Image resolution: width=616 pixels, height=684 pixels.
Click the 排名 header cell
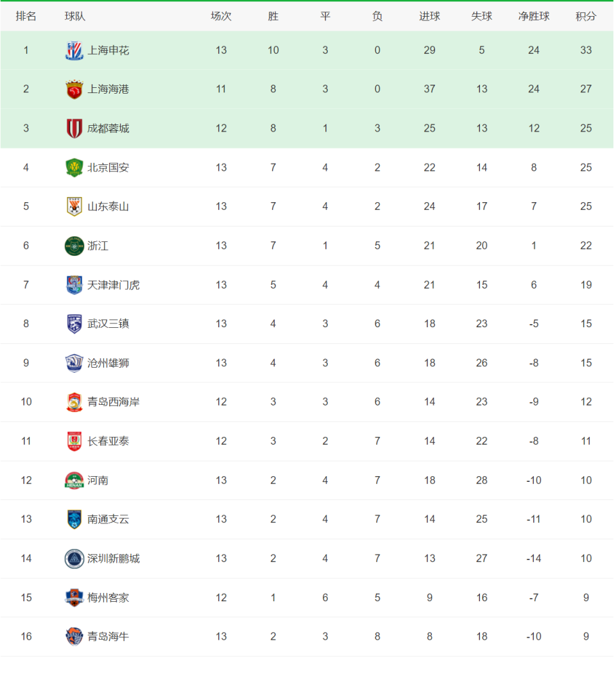[x=26, y=17]
